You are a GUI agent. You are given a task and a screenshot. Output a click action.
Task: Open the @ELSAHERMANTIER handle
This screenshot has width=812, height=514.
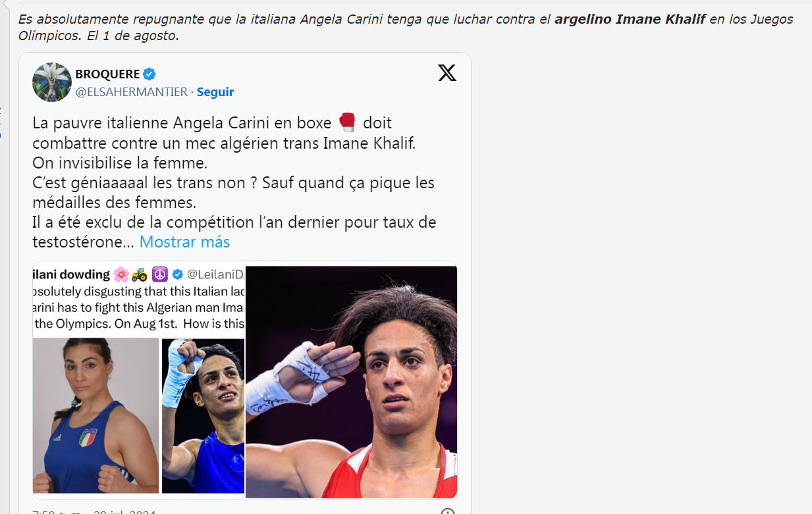[x=132, y=92]
